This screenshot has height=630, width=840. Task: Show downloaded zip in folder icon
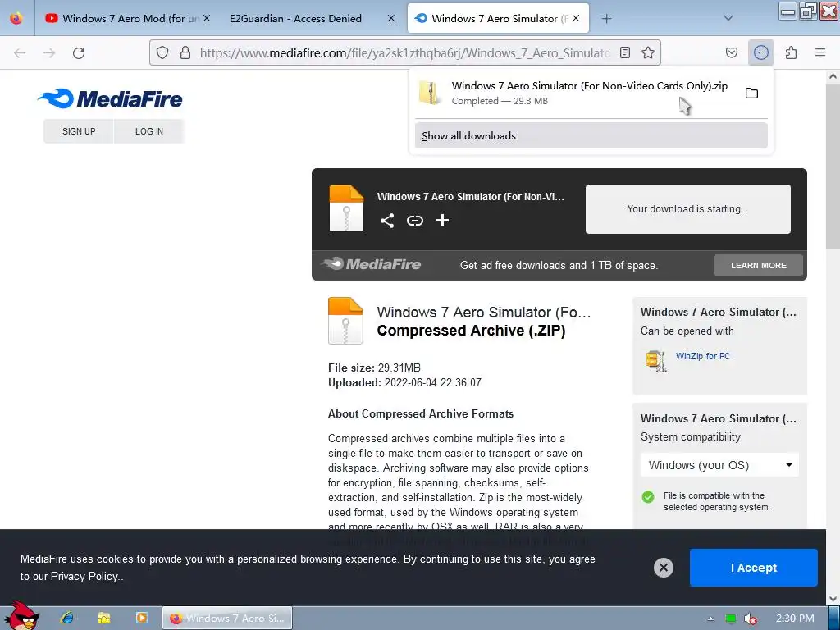751,94
